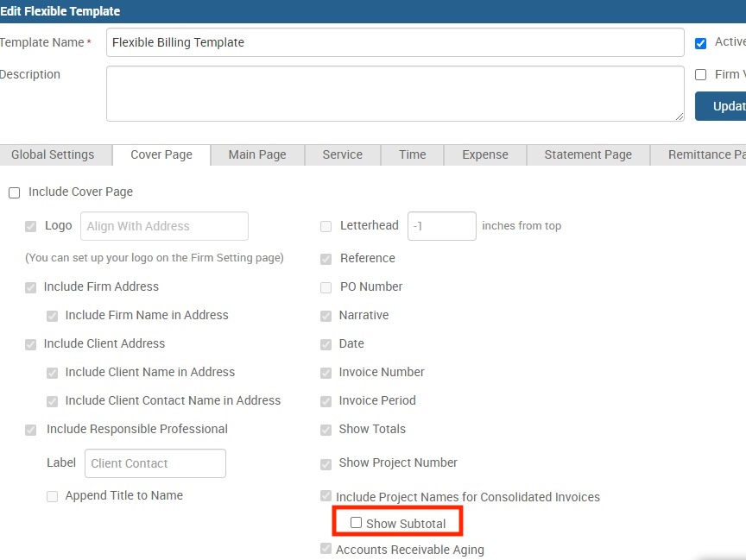Enable Append Title to Name
Viewport: 746px width, 560px height.
point(52,495)
